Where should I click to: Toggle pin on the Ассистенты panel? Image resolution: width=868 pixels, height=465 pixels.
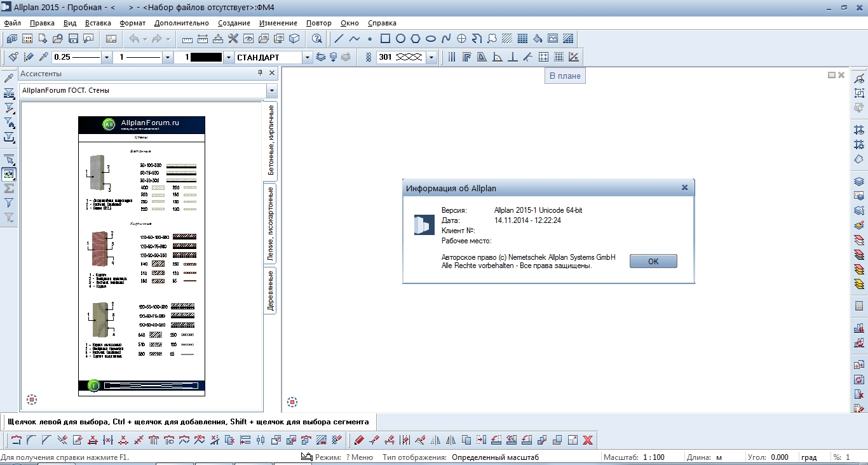(260, 74)
